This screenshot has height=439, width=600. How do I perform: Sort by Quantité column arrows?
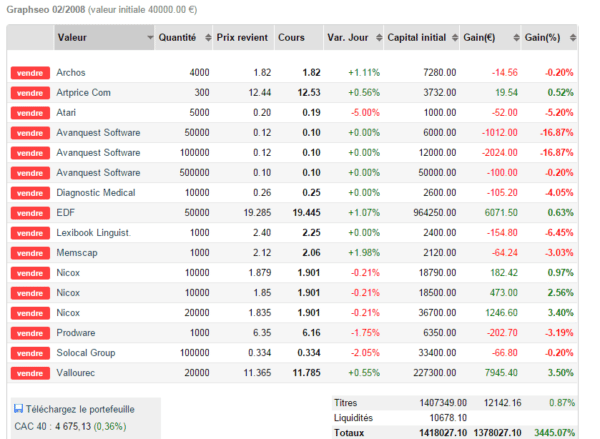208,38
